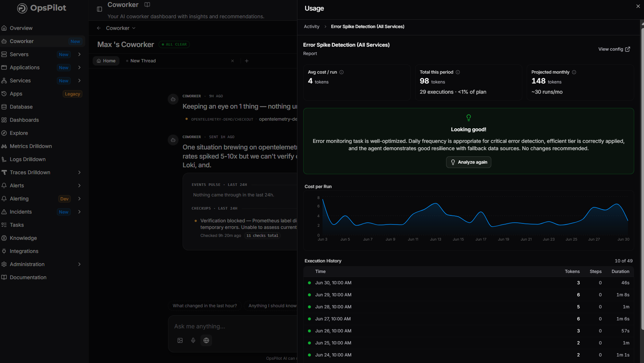Click the Total this period info icon
Image resolution: width=644 pixels, height=363 pixels.
click(458, 72)
